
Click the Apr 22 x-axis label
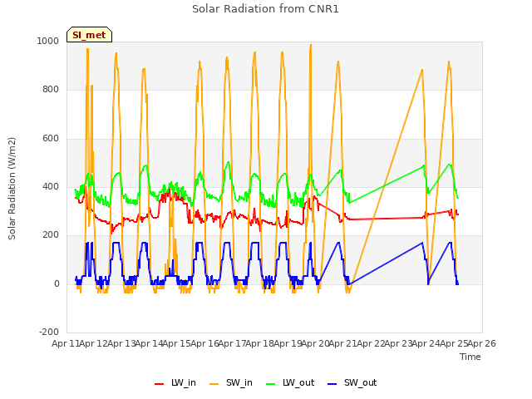click(371, 343)
